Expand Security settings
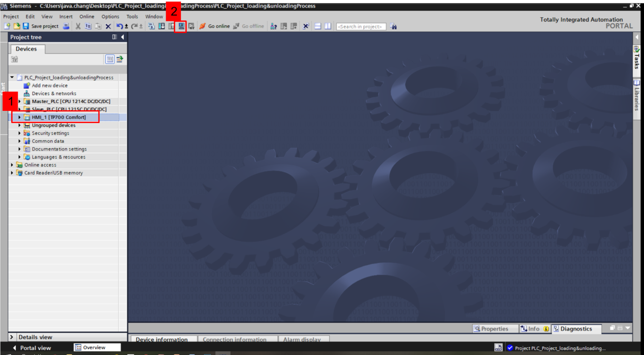644x355 pixels. click(20, 133)
